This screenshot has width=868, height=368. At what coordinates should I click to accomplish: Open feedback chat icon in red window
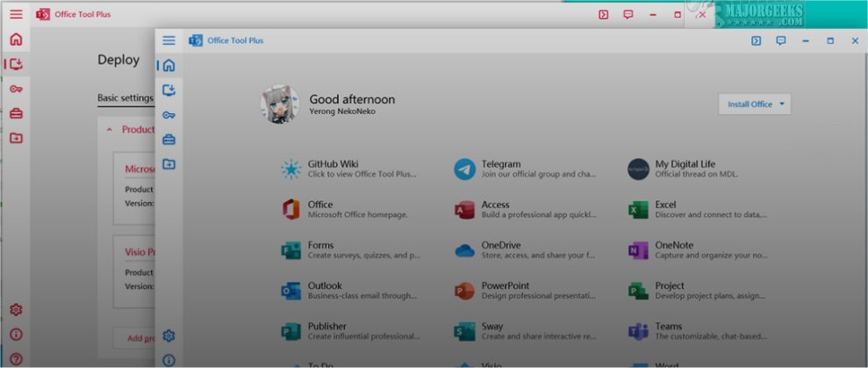click(x=628, y=14)
